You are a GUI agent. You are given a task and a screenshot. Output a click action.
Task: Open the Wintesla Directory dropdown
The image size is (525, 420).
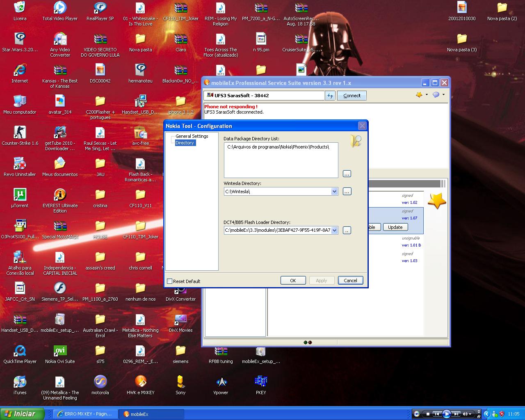[334, 192]
